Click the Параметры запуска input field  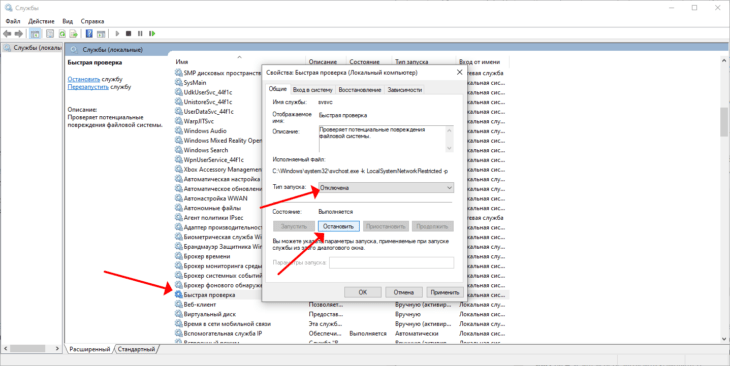click(x=392, y=263)
